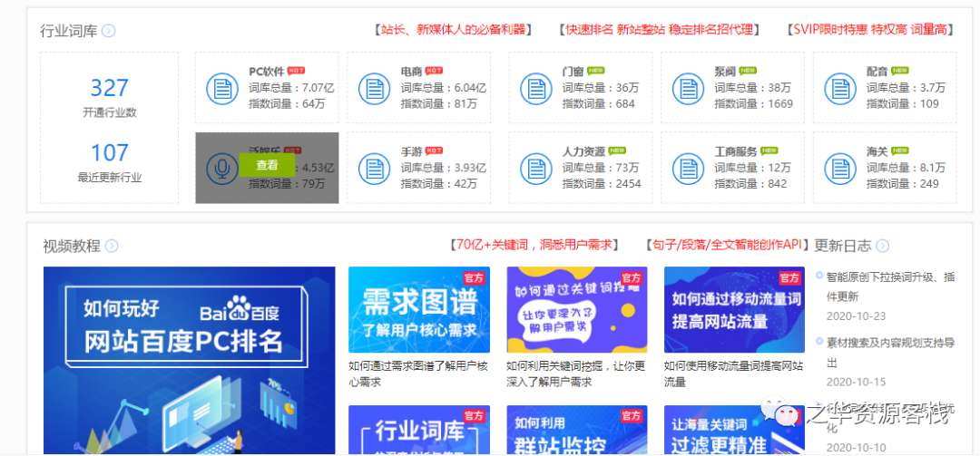Open log entry 智能原创下拉换词升级

pos(890,286)
